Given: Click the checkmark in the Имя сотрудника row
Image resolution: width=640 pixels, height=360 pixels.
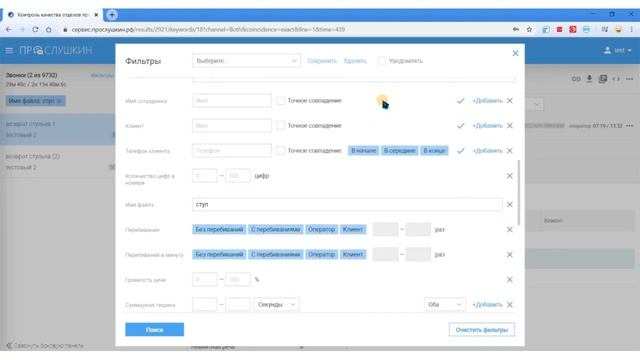Looking at the screenshot, I should [x=460, y=101].
